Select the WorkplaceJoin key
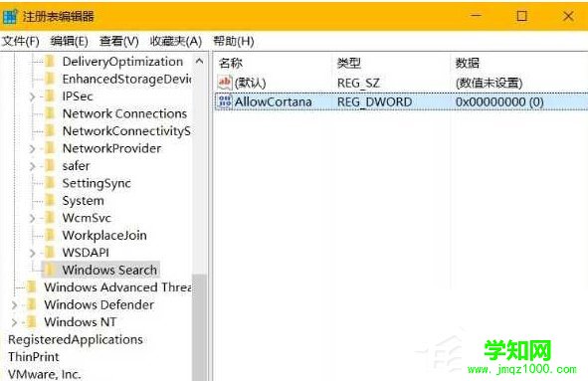The height and width of the screenshot is (381, 588). click(x=104, y=235)
